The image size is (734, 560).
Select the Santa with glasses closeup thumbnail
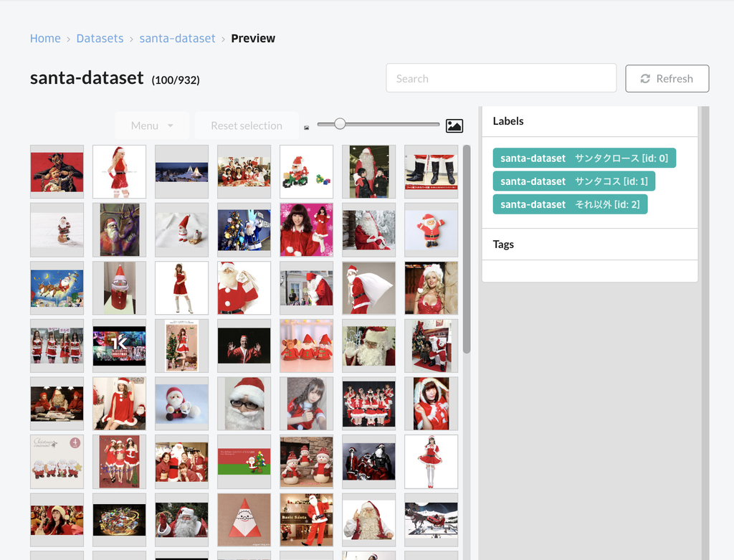[x=244, y=404]
